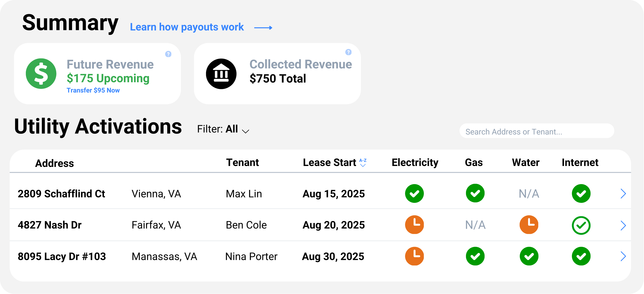Select address 4827 Nash Dr

tap(50, 225)
